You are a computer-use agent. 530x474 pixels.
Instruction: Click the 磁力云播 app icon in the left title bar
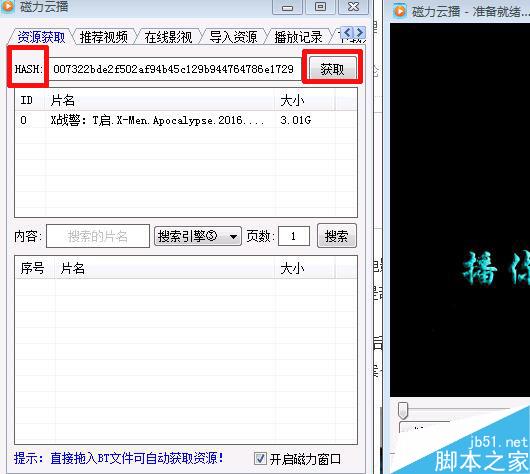click(7, 7)
